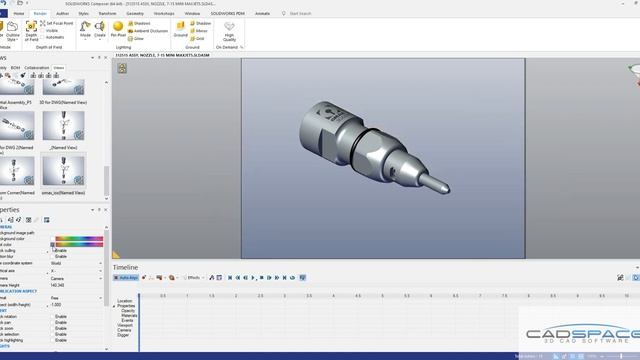Switch to the Collaboration panel tab
640x360 pixels.
click(x=37, y=68)
